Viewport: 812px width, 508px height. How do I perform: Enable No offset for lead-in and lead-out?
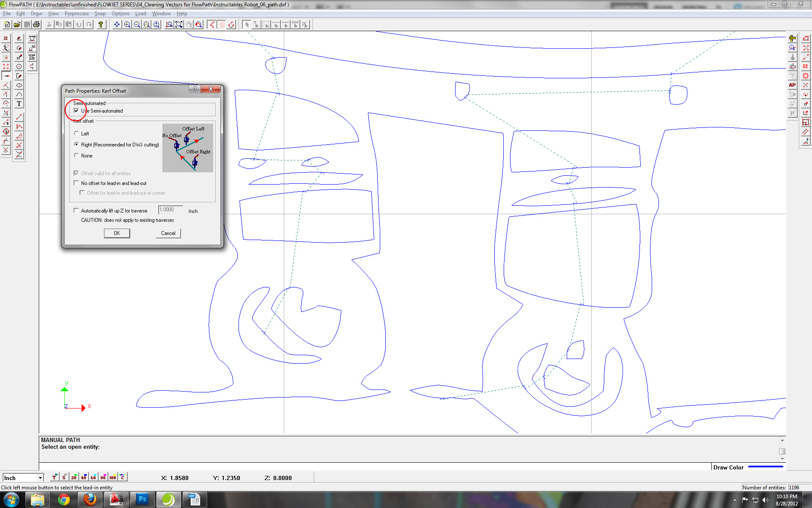click(77, 183)
